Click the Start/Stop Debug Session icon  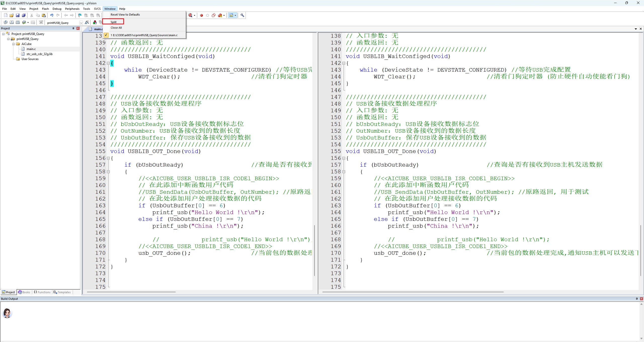pos(190,15)
